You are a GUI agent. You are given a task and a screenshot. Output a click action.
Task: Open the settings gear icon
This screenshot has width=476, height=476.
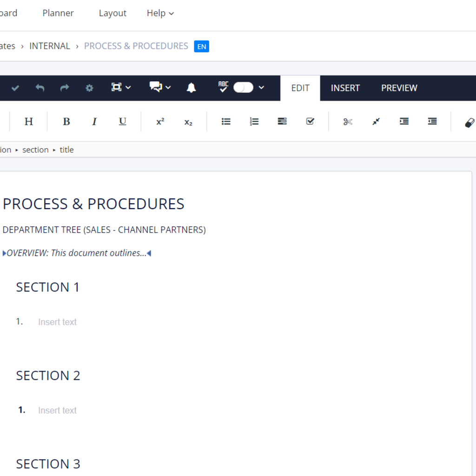click(89, 88)
